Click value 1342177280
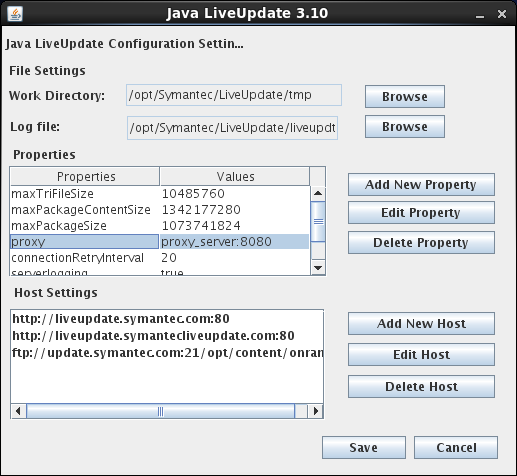This screenshot has width=517, height=476. pyautogui.click(x=201, y=210)
